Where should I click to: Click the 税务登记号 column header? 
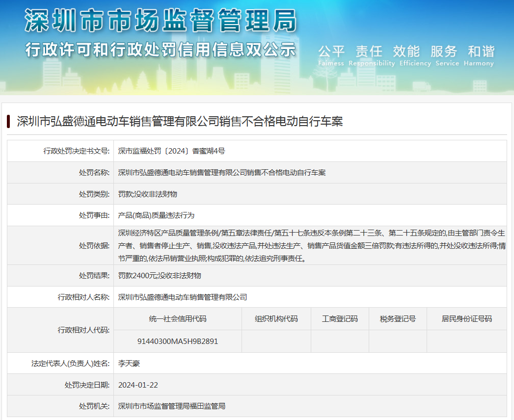click(x=398, y=319)
